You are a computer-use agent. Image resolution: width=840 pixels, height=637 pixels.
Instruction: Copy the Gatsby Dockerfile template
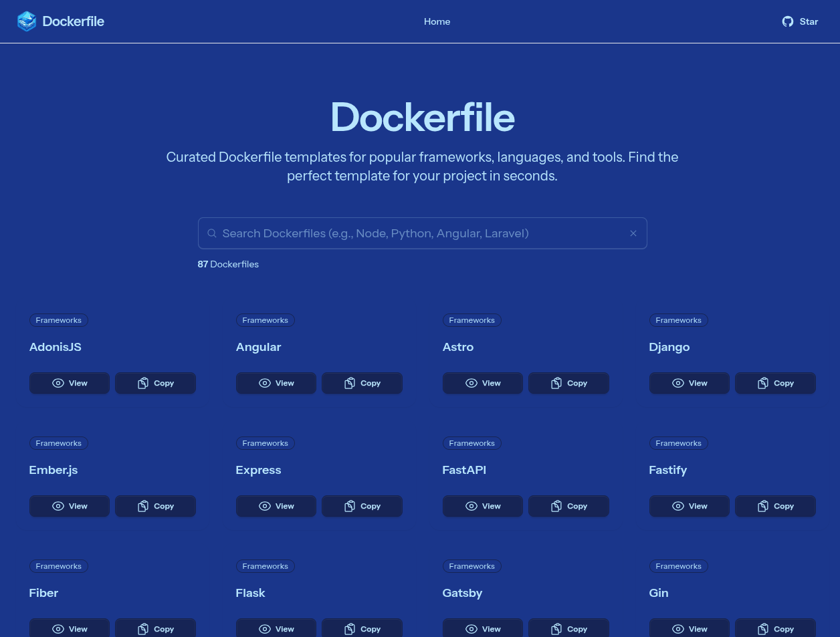[x=568, y=629]
